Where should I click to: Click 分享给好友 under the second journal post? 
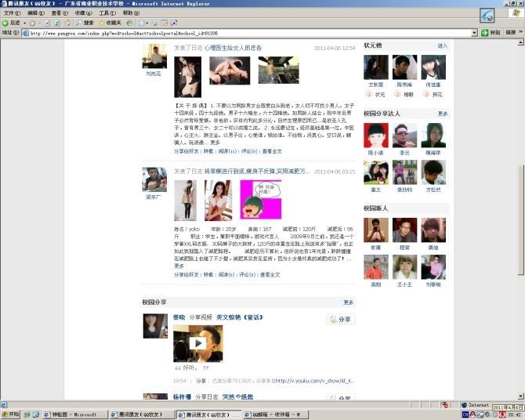[x=186, y=274]
